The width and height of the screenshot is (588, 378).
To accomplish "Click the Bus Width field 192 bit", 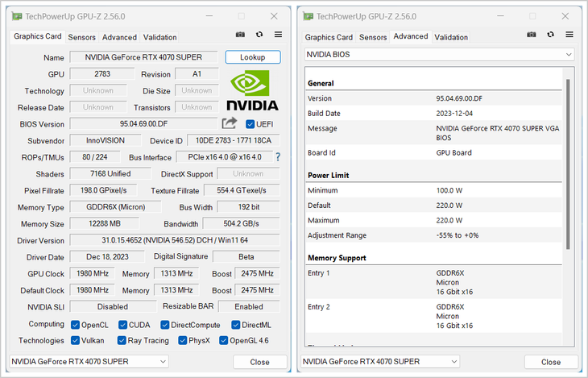I will (x=249, y=207).
